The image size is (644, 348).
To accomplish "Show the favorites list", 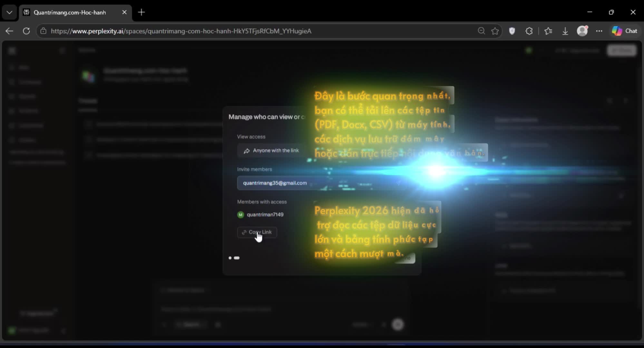I will click(548, 31).
